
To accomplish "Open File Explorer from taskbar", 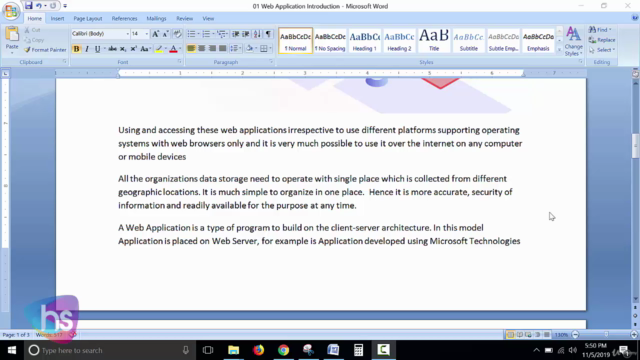I will (233, 350).
